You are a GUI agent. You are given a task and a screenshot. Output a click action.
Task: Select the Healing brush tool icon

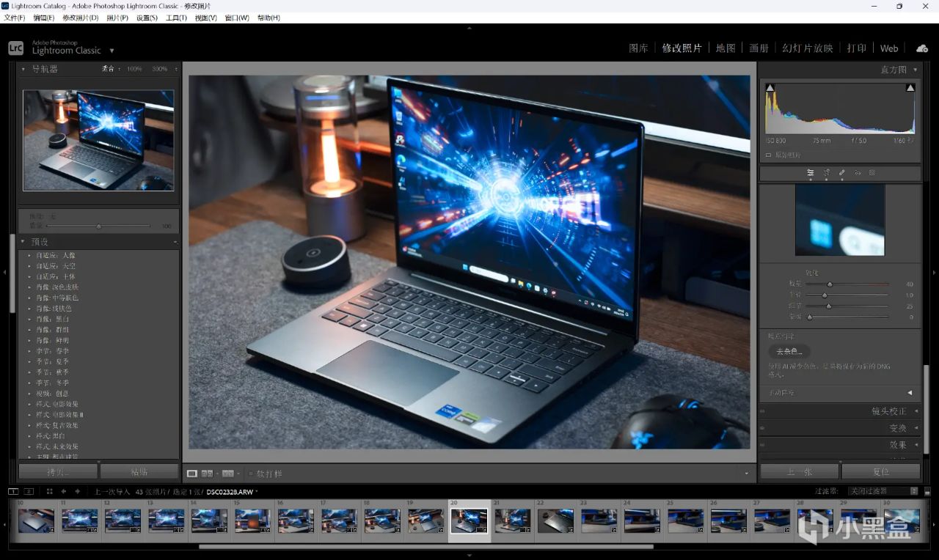[x=841, y=173]
